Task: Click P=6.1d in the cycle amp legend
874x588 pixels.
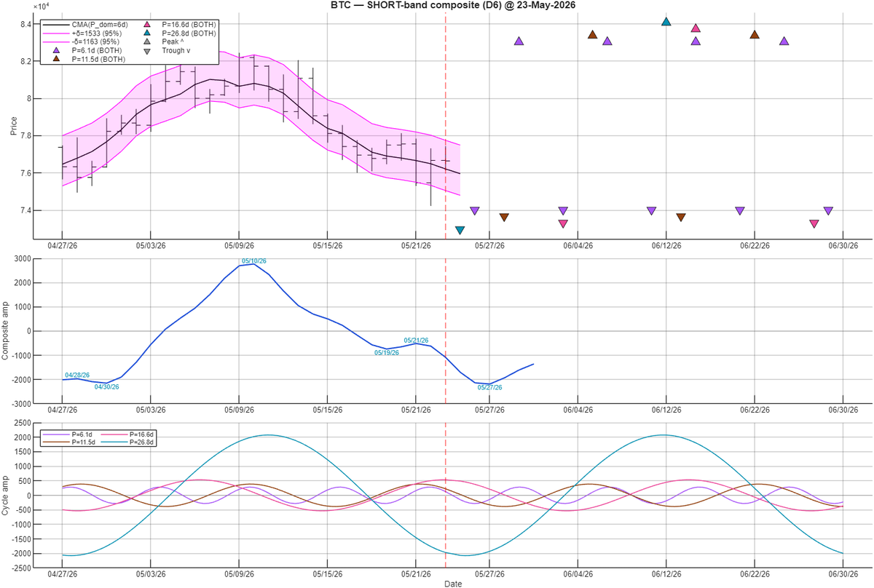Action: [x=69, y=433]
